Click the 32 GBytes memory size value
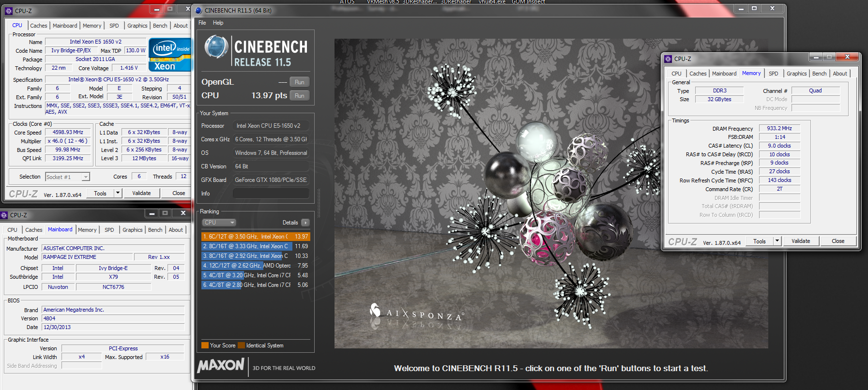Image resolution: width=868 pixels, height=390 pixels. pos(719,99)
